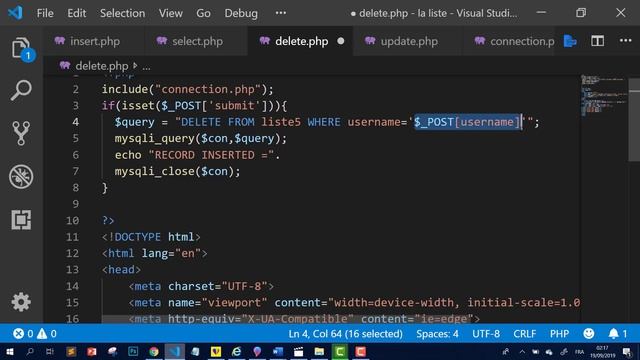Open Internet Explorer from taskbar
The height and width of the screenshot is (360, 640).
tap(237, 351)
